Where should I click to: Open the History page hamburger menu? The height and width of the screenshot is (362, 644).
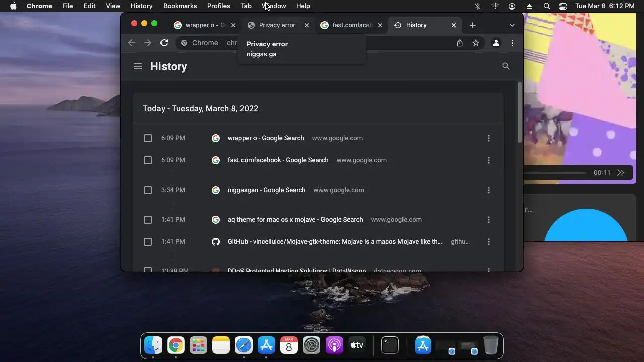pos(138,66)
